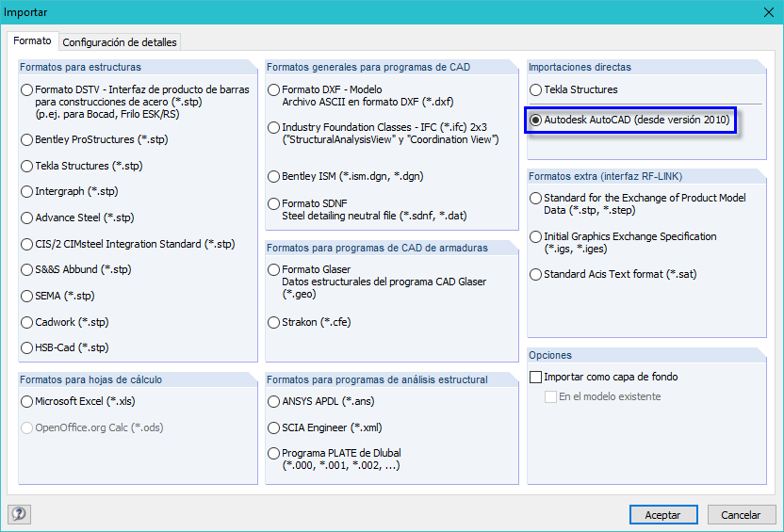Select Formato DSTV radio option

[x=27, y=89]
